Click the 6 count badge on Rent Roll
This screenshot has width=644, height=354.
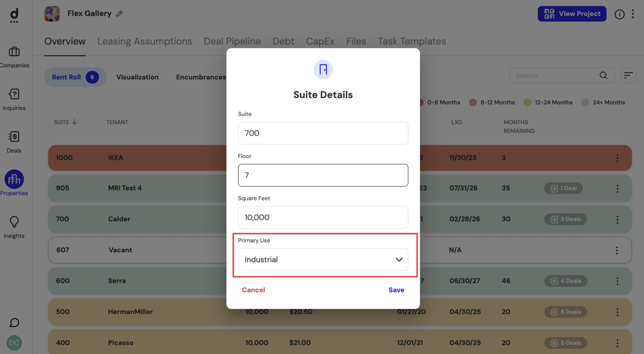(92, 77)
